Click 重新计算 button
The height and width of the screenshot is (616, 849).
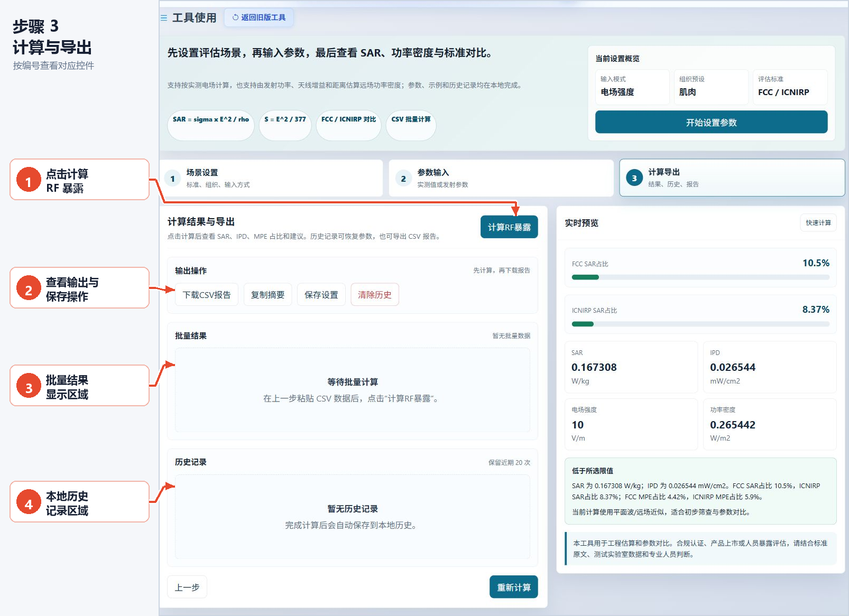[x=513, y=587]
